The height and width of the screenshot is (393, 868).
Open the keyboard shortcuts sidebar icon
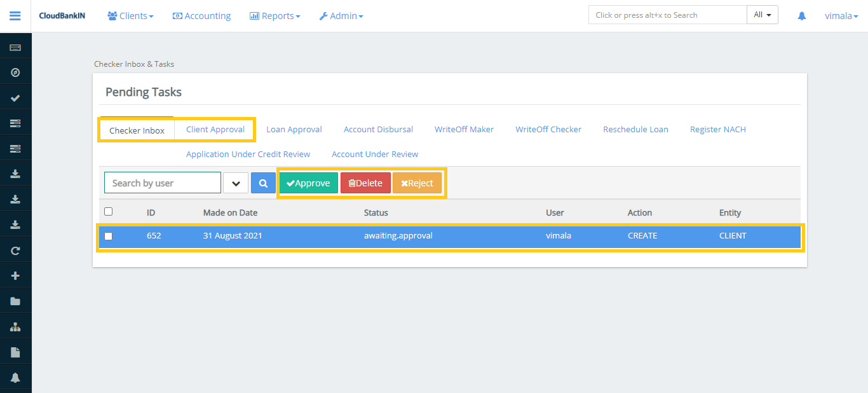coord(15,46)
